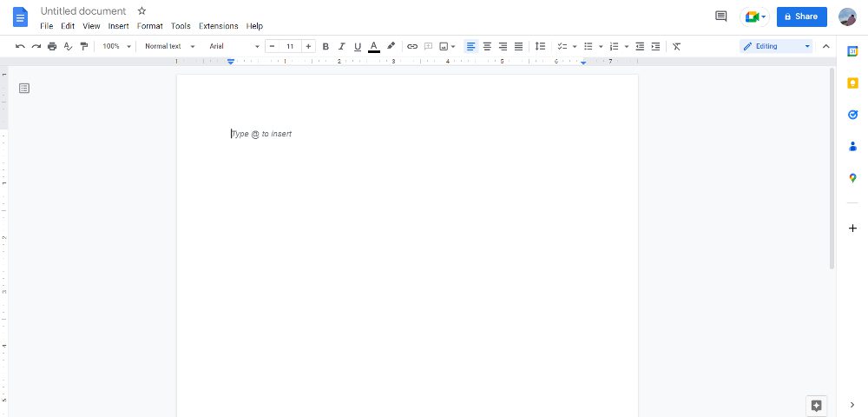868x417 pixels.
Task: Get add-ons with plus icon
Action: point(852,228)
